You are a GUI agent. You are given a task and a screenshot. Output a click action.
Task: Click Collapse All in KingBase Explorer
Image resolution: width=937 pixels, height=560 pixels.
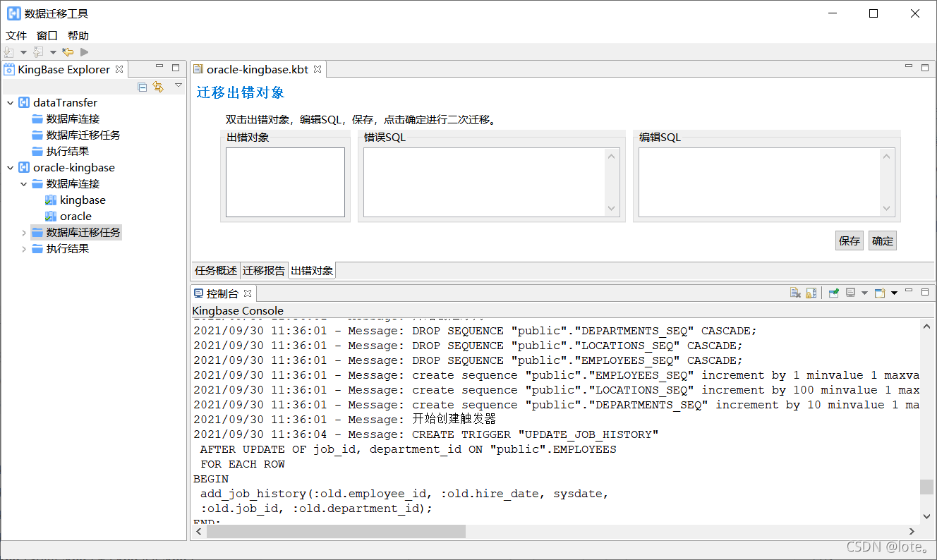143,87
